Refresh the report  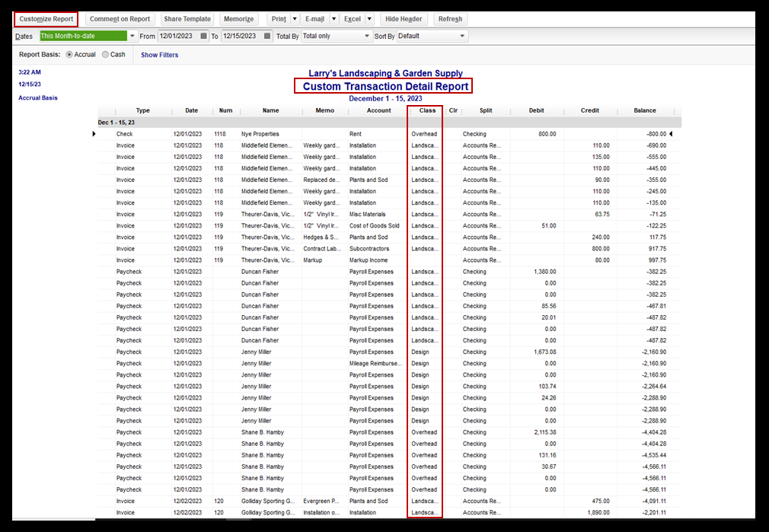click(450, 19)
